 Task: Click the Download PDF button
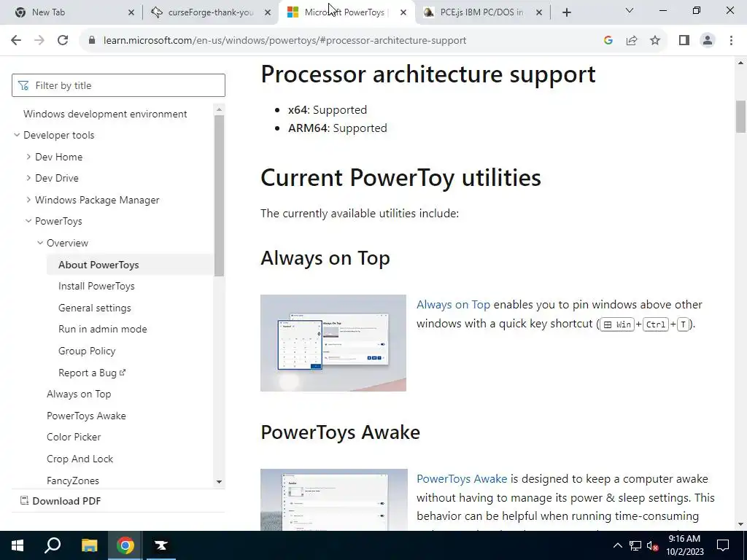click(x=61, y=501)
